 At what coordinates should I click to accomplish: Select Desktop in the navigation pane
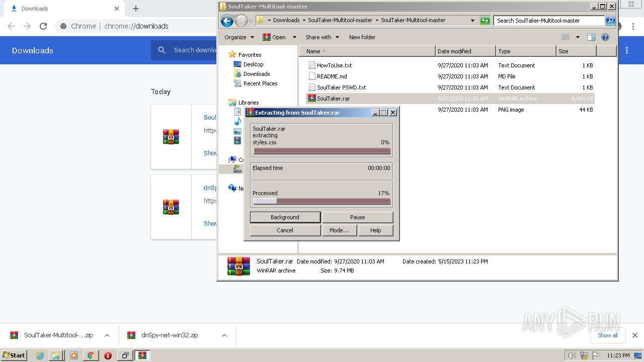point(253,64)
